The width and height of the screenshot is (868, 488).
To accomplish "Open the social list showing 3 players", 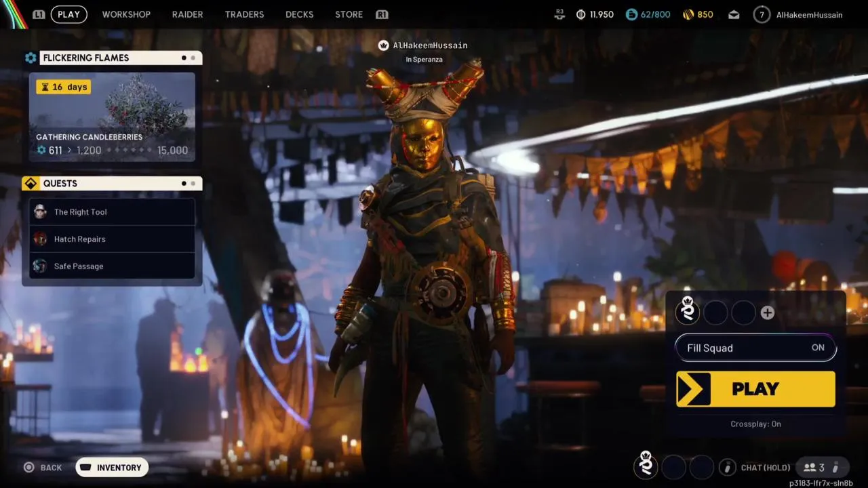I will click(814, 467).
